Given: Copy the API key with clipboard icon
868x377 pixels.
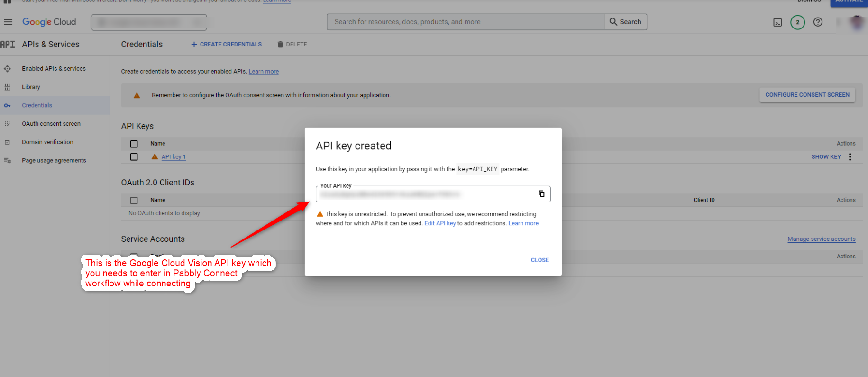Looking at the screenshot, I should (541, 193).
